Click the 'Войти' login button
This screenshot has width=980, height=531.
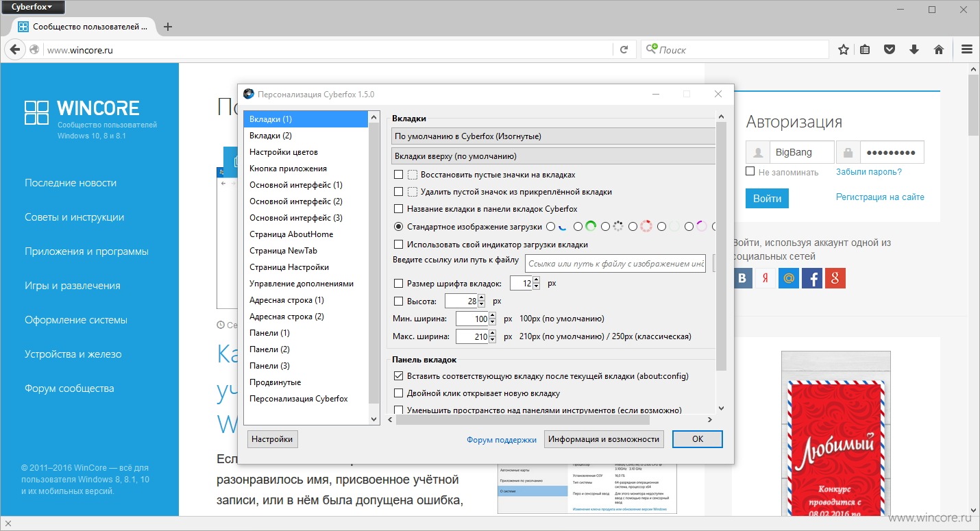767,199
